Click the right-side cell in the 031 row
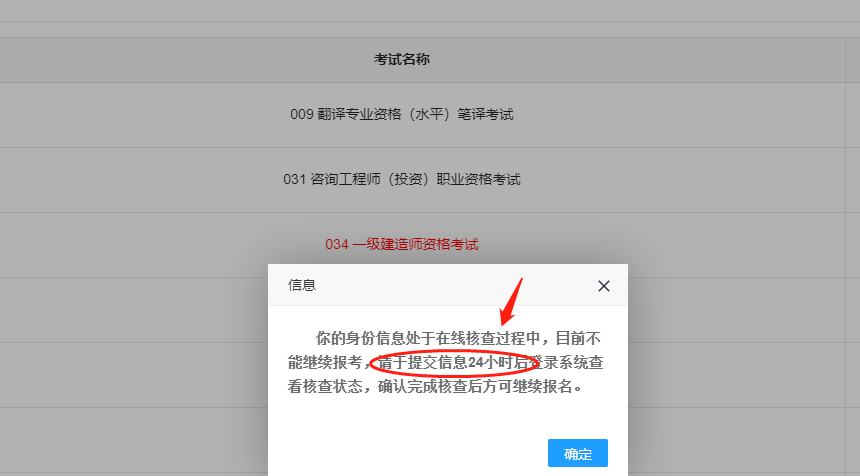Screen dimensions: 860x476 coord(853,180)
